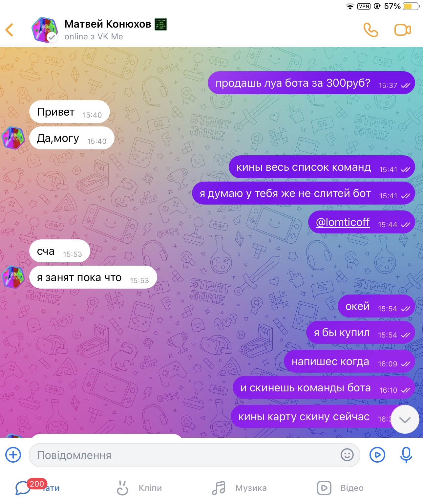Image resolution: width=423 pixels, height=504 pixels.
Task: Tap the header profile avatar
Action: pyautogui.click(x=45, y=30)
